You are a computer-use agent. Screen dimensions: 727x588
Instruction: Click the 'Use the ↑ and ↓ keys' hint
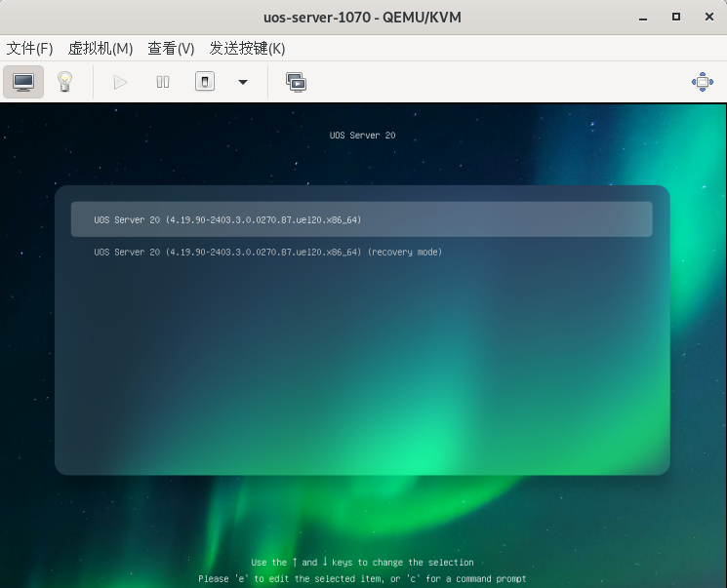[363, 562]
